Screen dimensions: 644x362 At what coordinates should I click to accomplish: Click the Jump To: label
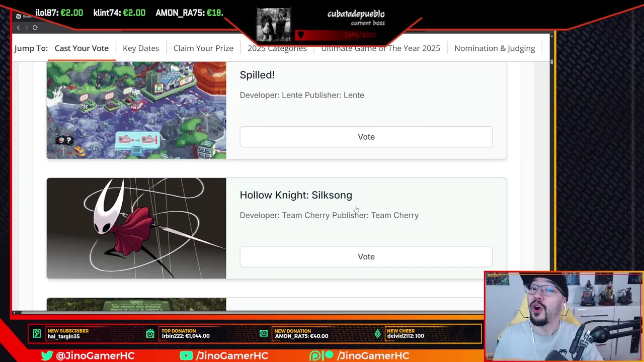(x=31, y=48)
